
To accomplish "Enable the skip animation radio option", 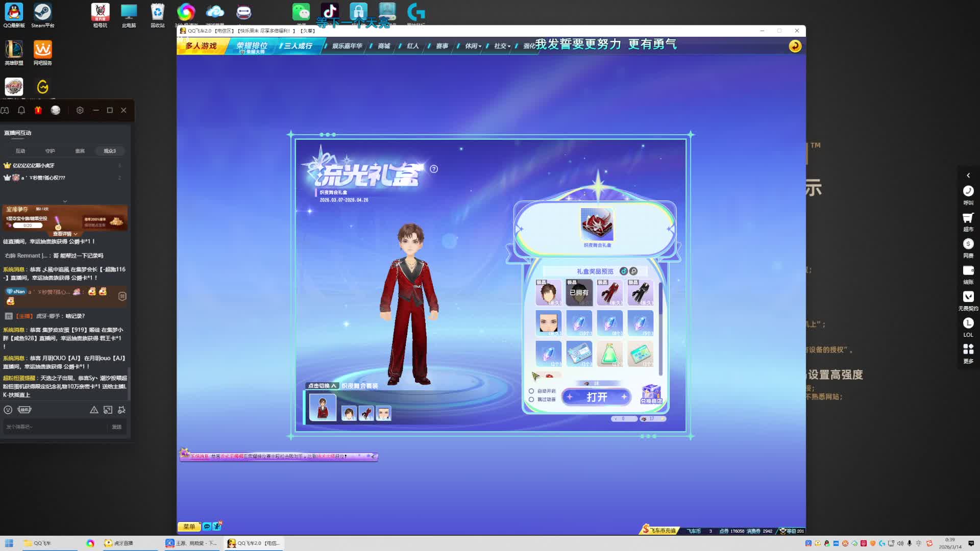I will pos(531,399).
